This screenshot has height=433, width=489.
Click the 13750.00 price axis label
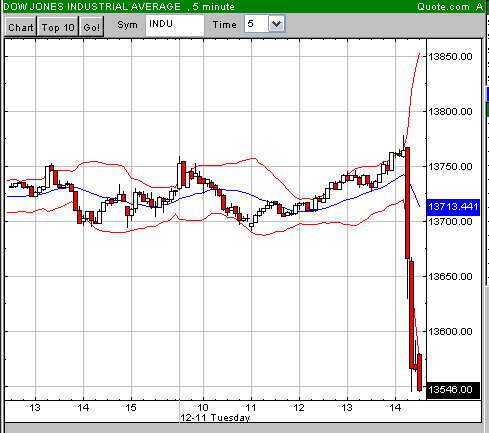click(x=450, y=166)
